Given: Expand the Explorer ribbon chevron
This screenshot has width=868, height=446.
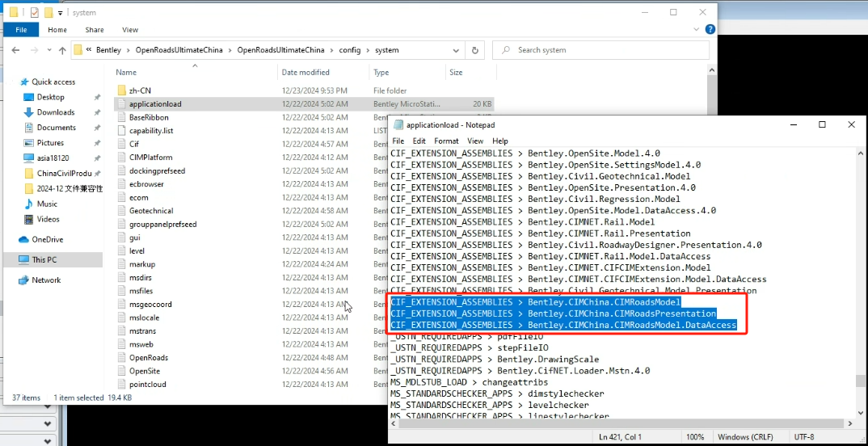Looking at the screenshot, I should coord(698,29).
